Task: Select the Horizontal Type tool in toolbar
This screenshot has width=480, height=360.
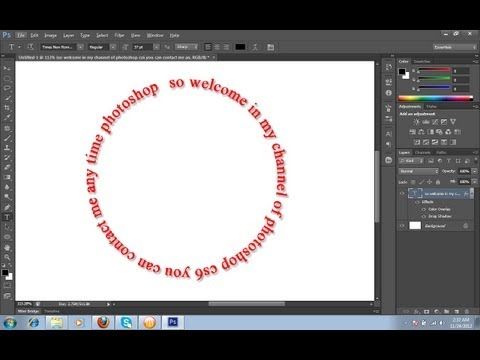Action: [7, 217]
